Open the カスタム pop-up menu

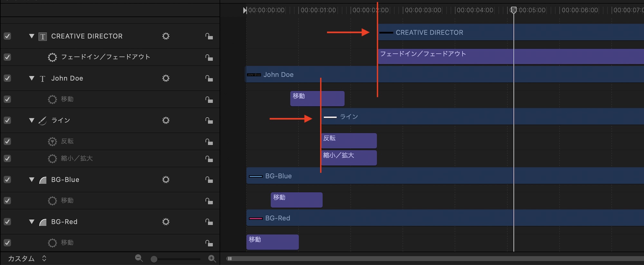click(27, 259)
